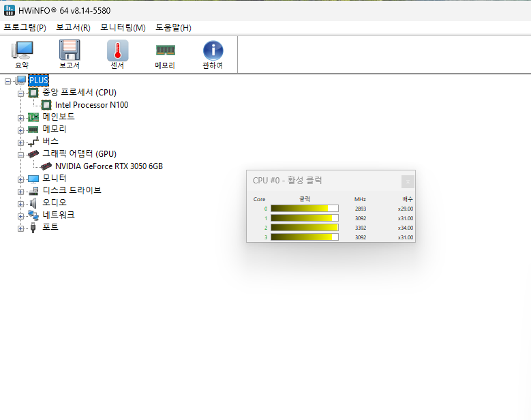Screen dimensions: 531x420
Task: Click the x34.00 multiplier value
Action: tap(406, 228)
